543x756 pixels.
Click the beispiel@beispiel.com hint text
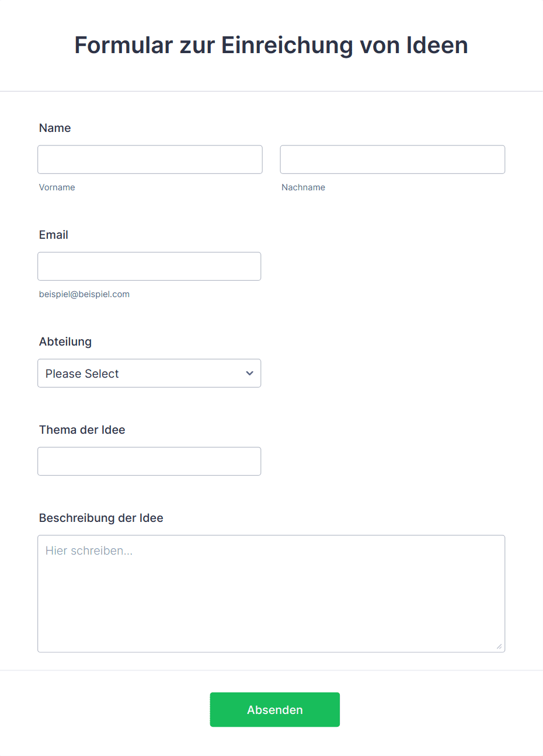(x=85, y=294)
